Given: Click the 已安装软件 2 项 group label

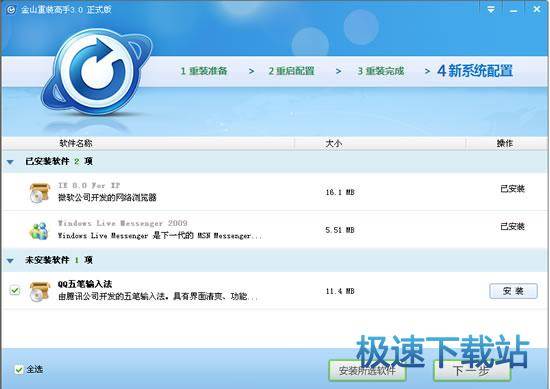Looking at the screenshot, I should click(59, 161).
